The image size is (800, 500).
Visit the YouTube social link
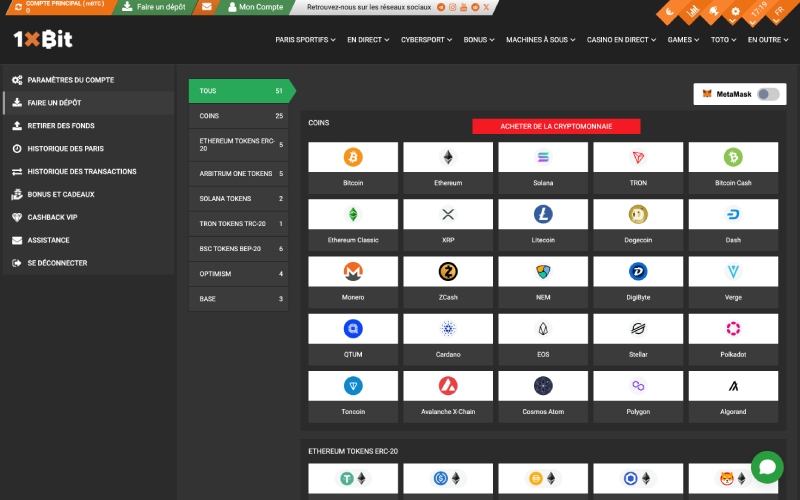pos(463,7)
